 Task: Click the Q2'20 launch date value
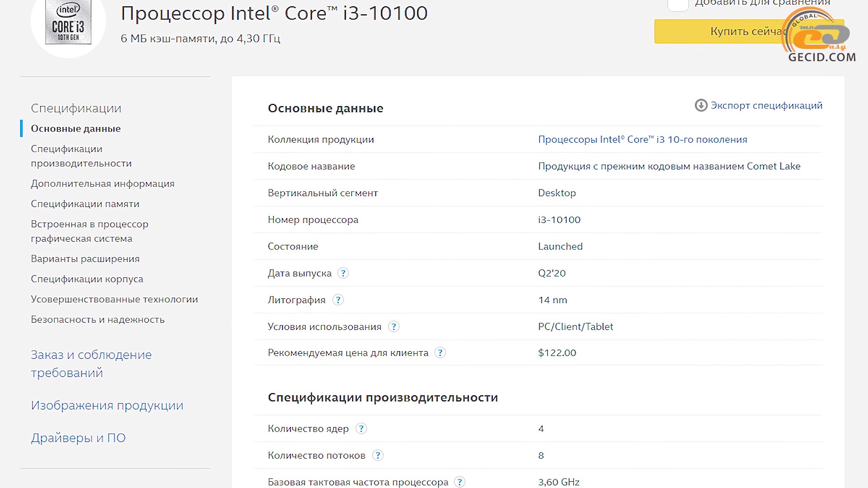tap(552, 273)
